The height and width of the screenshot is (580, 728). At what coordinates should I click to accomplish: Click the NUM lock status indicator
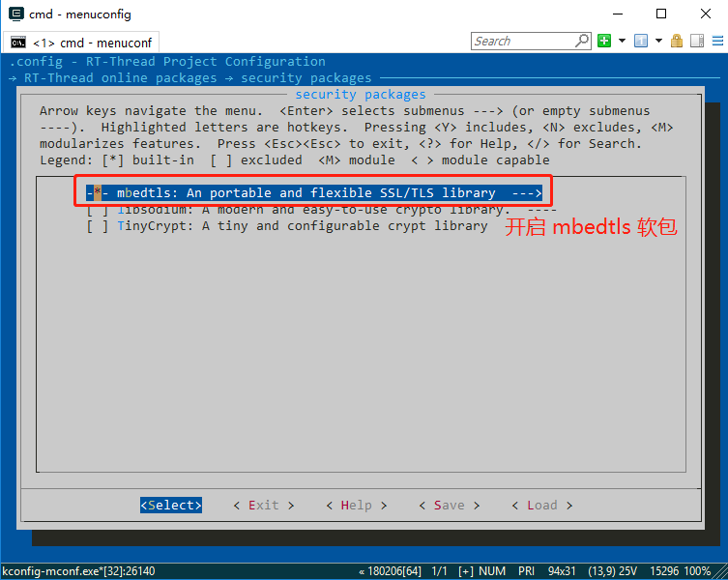pos(492,571)
